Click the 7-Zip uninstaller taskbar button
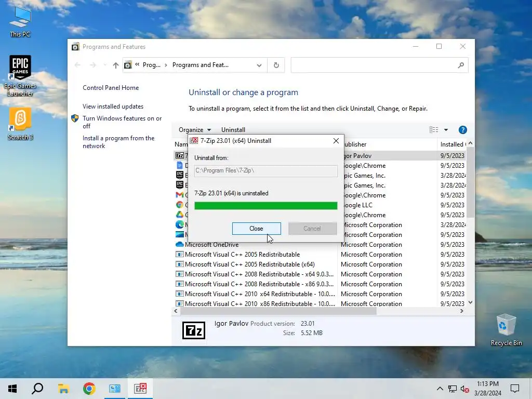Viewport: 532px width, 399px height. (140, 389)
